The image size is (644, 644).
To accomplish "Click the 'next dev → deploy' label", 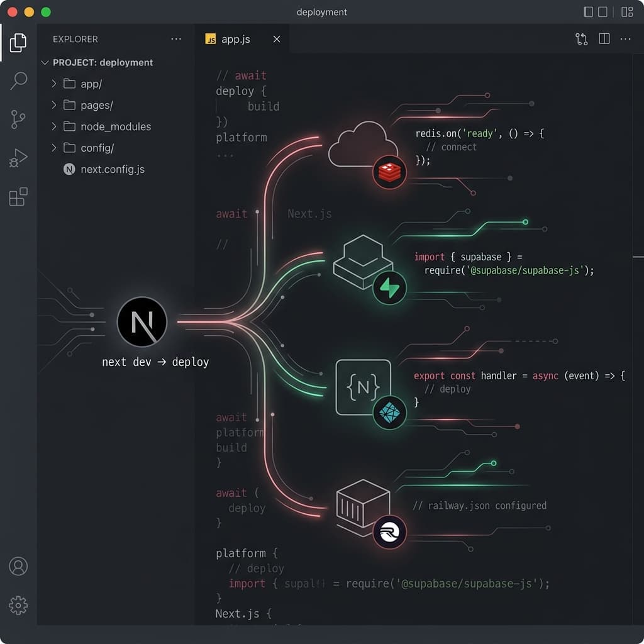I will 155,362.
